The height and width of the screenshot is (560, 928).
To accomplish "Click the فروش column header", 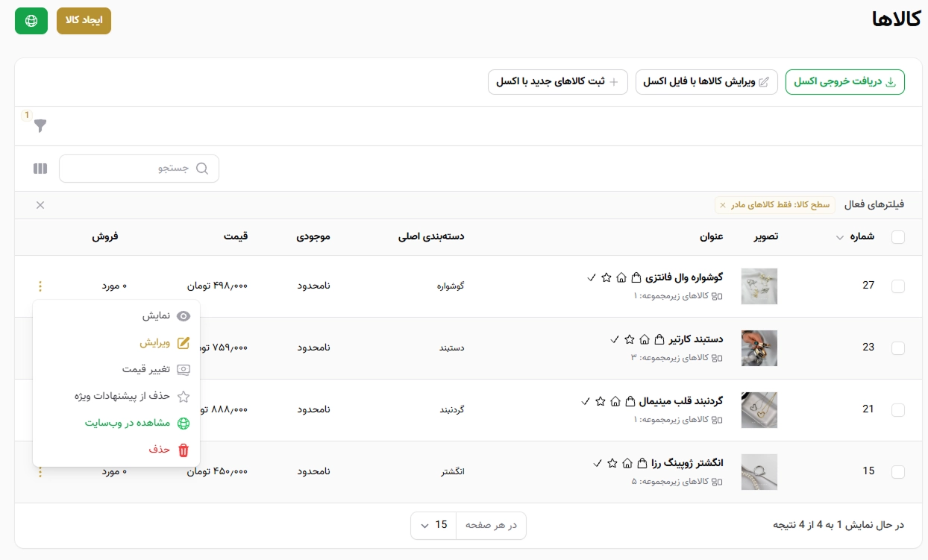I will [x=105, y=237].
